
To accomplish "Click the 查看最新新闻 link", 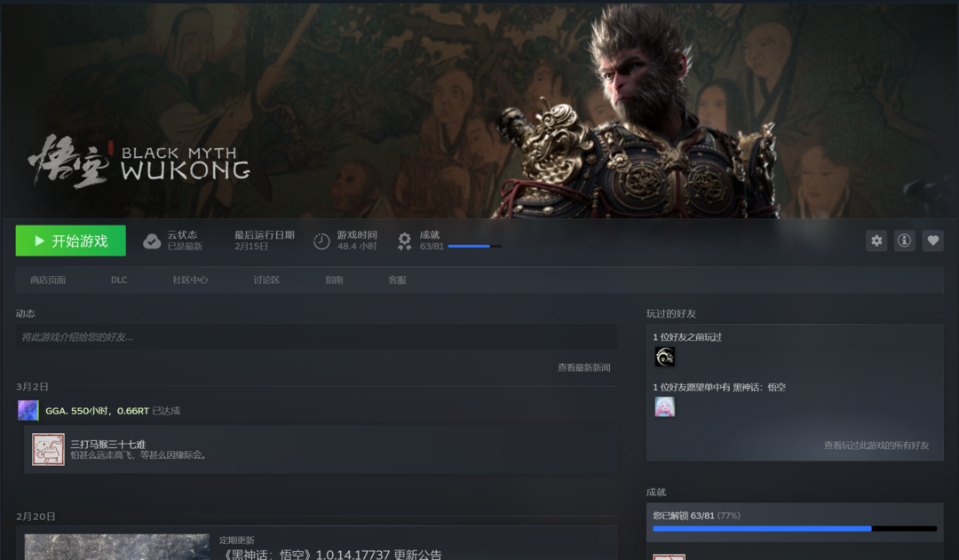I will 583,367.
